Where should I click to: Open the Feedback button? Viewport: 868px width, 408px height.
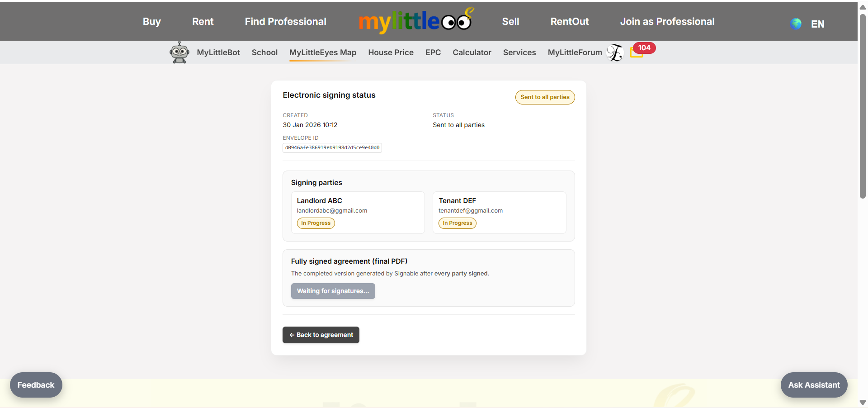click(36, 385)
